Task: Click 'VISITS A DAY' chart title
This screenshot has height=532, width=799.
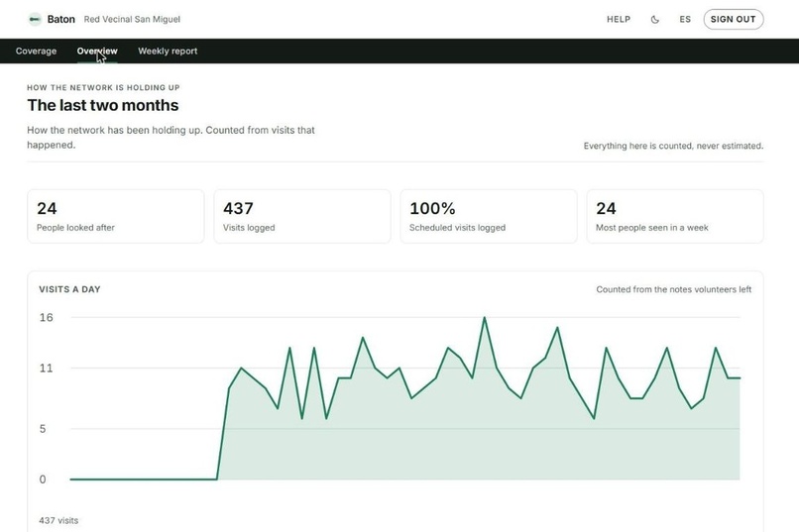Action: 69,289
